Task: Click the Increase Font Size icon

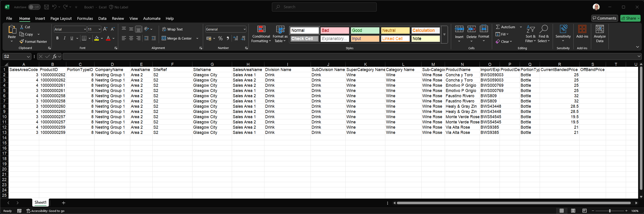Action: [105, 29]
